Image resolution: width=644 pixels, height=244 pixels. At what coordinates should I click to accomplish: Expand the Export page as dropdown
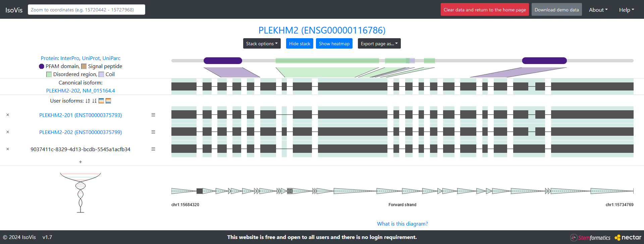pyautogui.click(x=379, y=44)
